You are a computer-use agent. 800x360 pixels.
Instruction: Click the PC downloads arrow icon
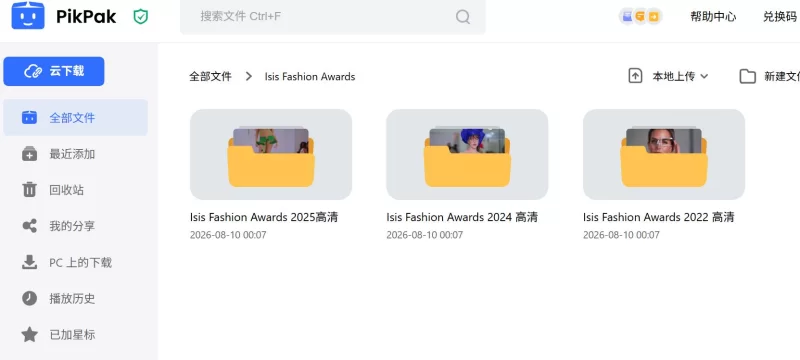30,262
